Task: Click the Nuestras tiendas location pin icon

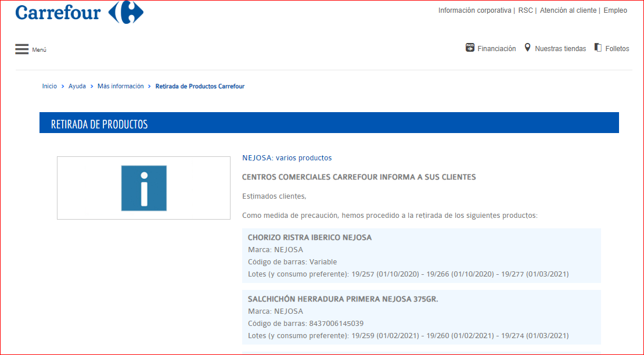Action: [527, 48]
